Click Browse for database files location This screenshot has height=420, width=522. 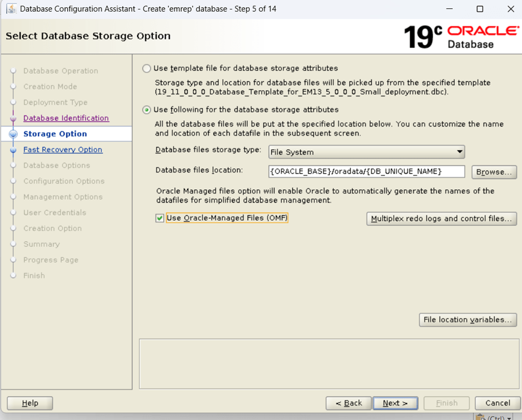pyautogui.click(x=494, y=172)
